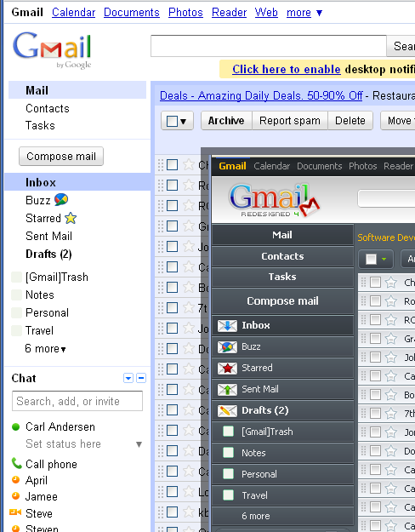
Task: Click the yellow Starred star icon
Action: (71, 218)
